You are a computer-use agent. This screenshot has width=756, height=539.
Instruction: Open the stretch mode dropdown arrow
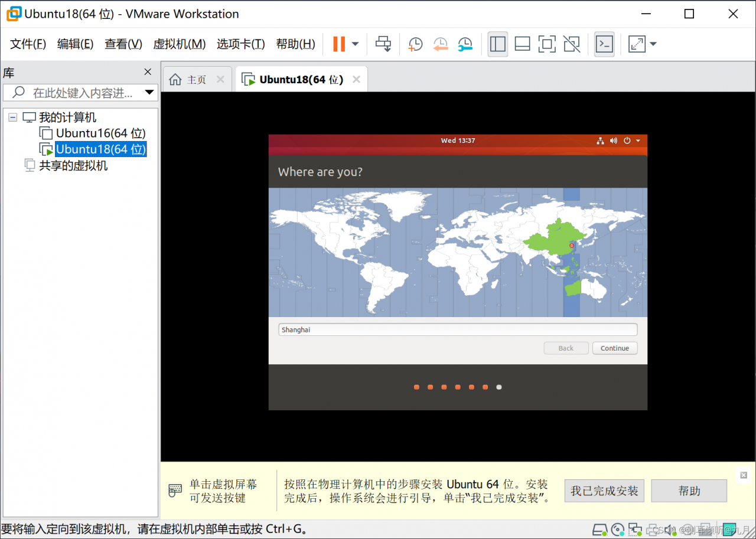(653, 44)
